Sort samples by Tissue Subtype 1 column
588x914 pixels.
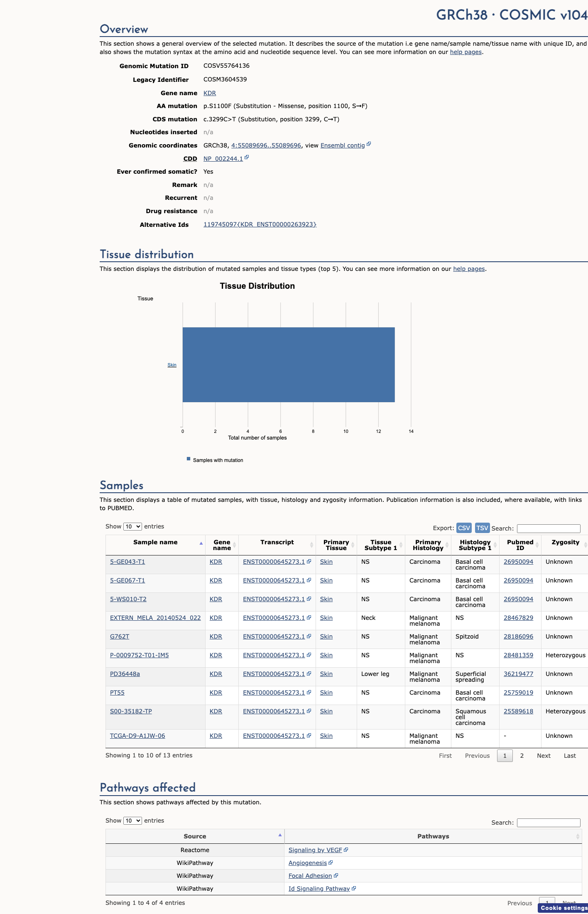pyautogui.click(x=381, y=545)
